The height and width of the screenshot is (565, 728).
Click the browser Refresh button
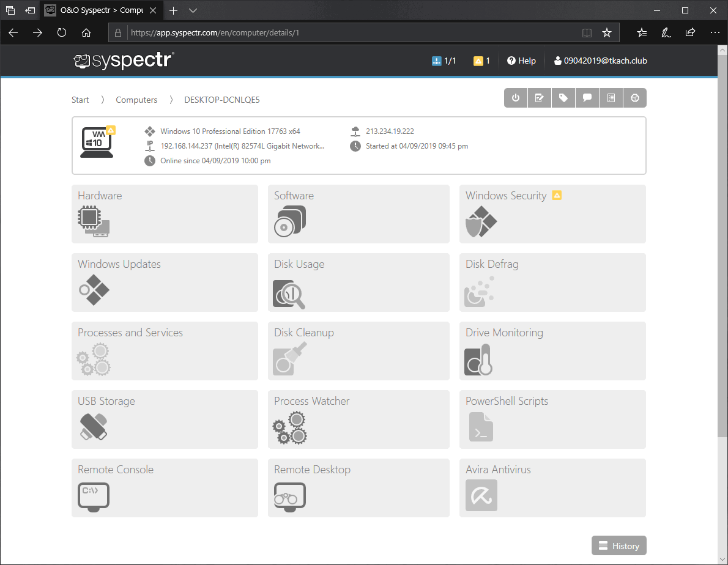(62, 33)
